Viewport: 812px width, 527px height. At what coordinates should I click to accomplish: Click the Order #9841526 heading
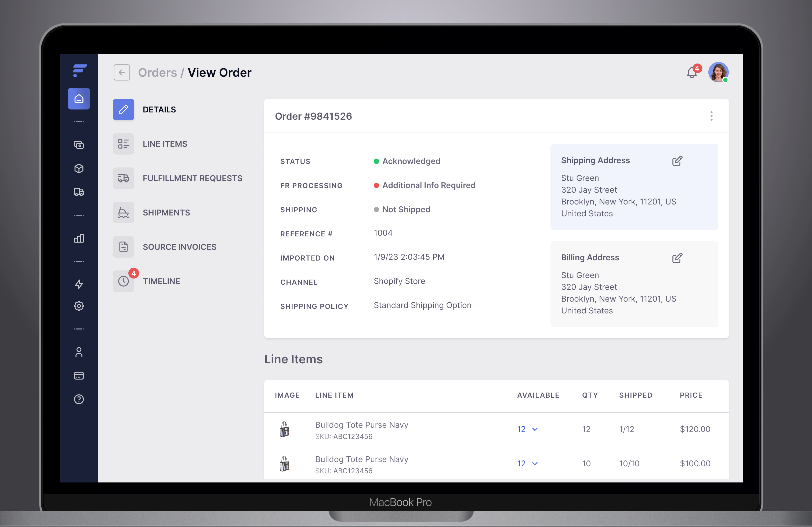(313, 116)
